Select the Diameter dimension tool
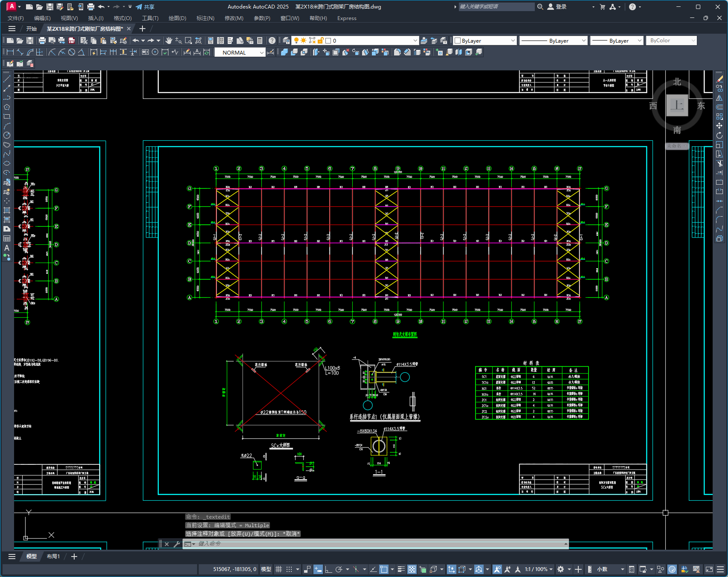 click(72, 52)
